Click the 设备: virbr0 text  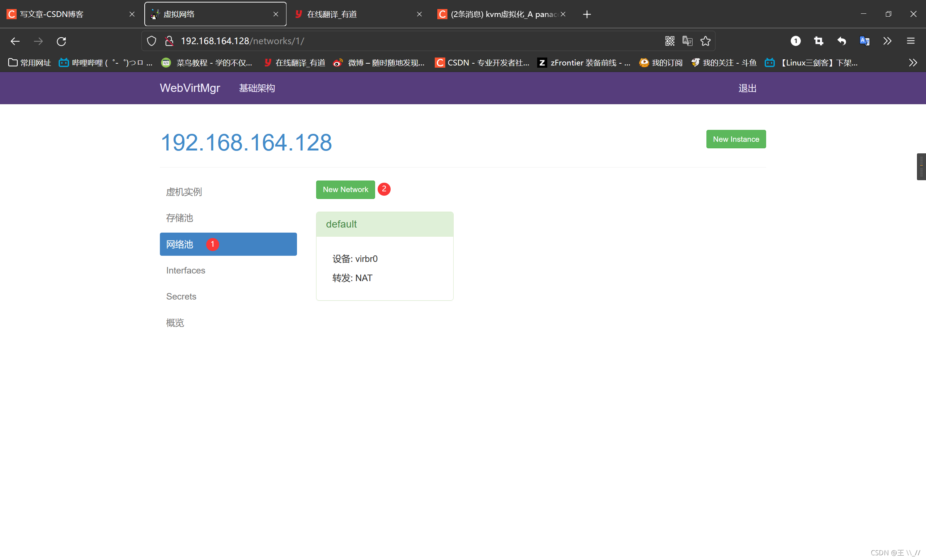(355, 259)
